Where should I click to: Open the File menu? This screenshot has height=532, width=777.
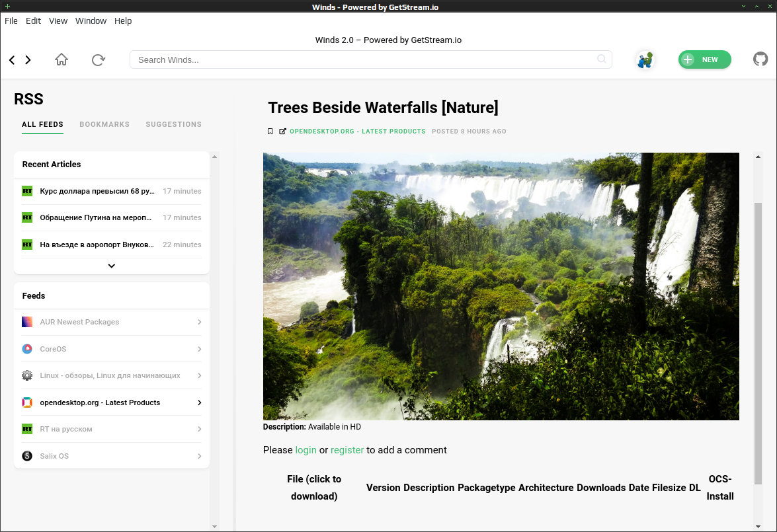click(x=11, y=20)
